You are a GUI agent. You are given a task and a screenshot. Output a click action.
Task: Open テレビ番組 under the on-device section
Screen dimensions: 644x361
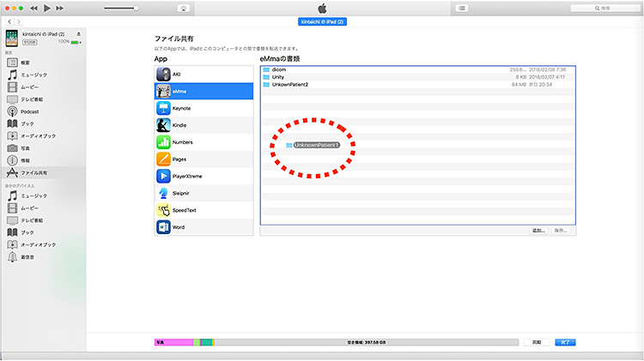point(32,220)
